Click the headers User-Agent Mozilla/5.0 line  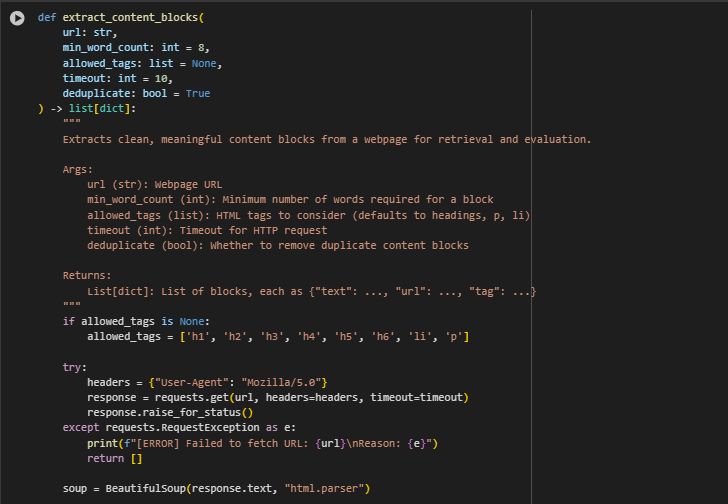click(x=207, y=382)
